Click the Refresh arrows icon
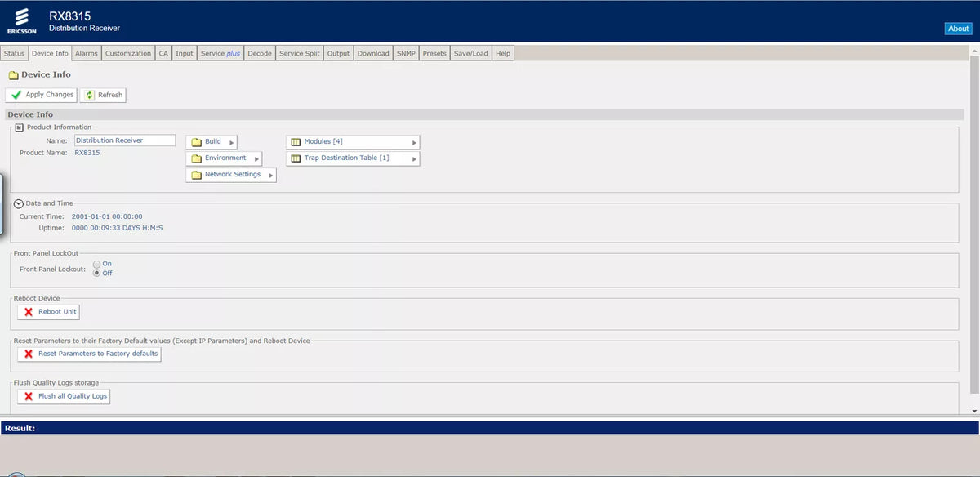 click(89, 95)
